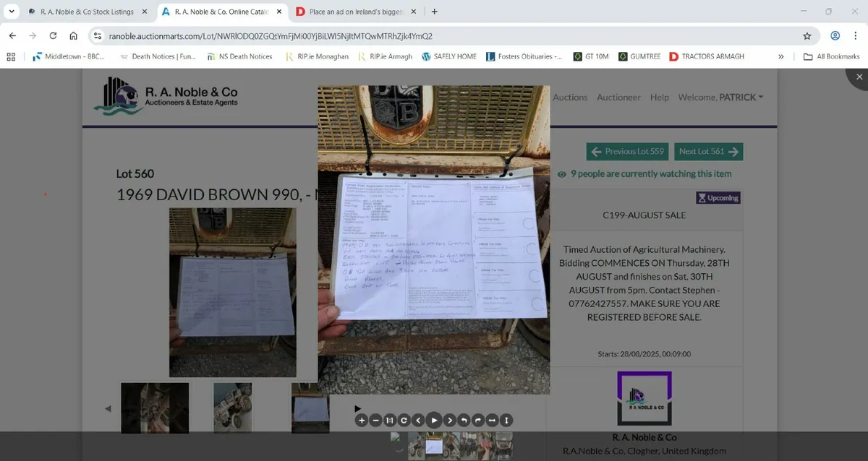The image size is (868, 461).
Task: Open the Help menu item
Action: [x=659, y=97]
